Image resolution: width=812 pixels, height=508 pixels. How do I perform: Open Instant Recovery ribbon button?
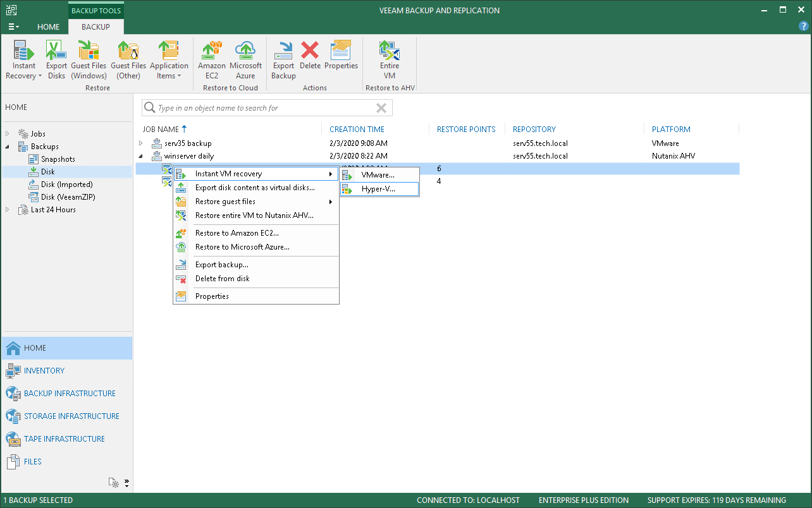[24, 60]
